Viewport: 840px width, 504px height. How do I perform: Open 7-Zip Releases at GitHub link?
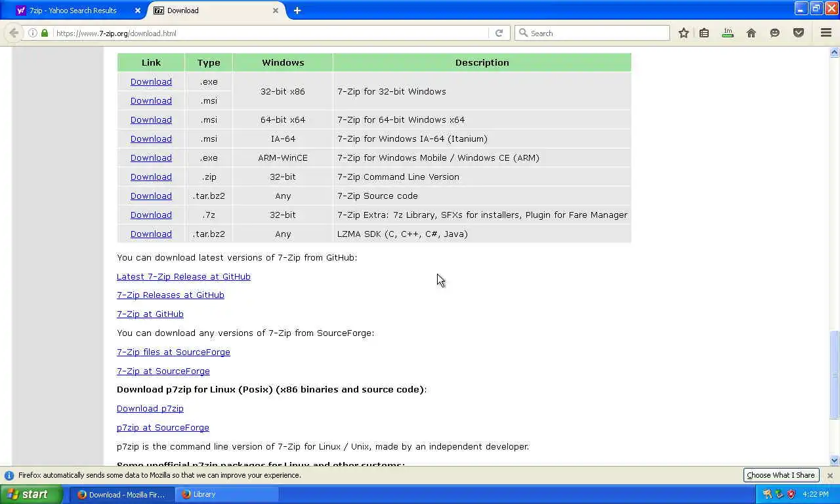tap(171, 295)
